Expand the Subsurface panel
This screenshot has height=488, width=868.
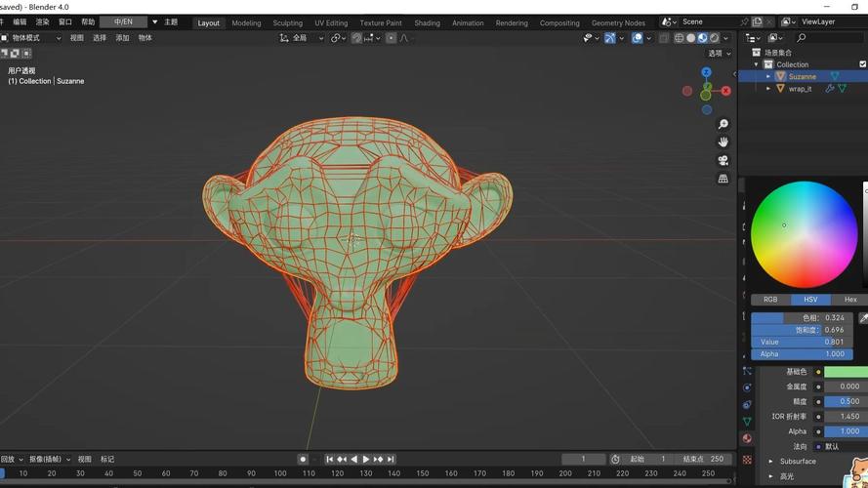[770, 461]
